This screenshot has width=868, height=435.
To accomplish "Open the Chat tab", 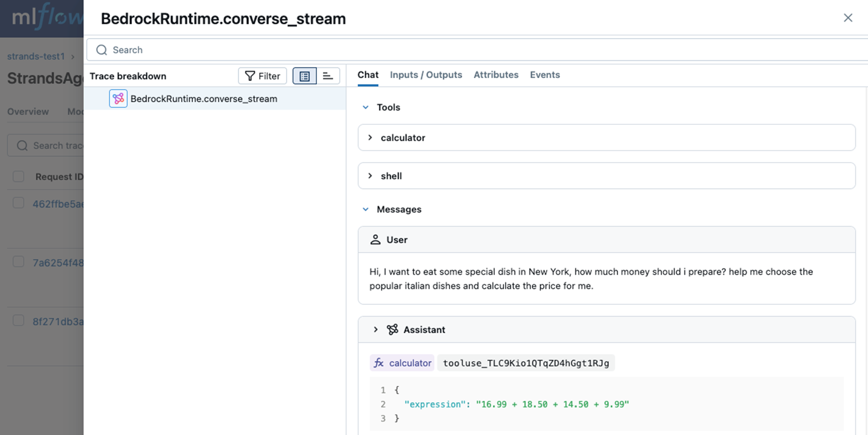I will coord(368,75).
